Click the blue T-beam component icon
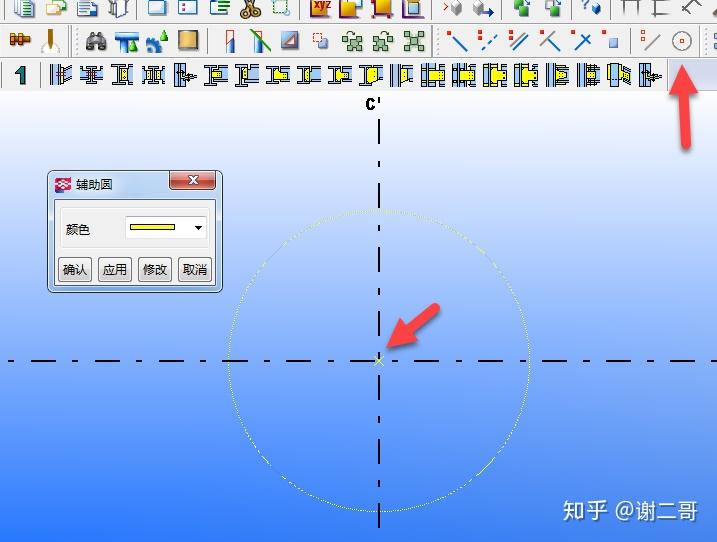717x542 pixels. [x=126, y=42]
